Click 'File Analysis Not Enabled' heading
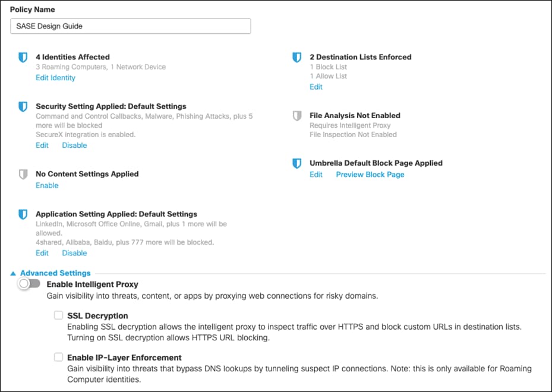The image size is (552, 392). [x=355, y=115]
